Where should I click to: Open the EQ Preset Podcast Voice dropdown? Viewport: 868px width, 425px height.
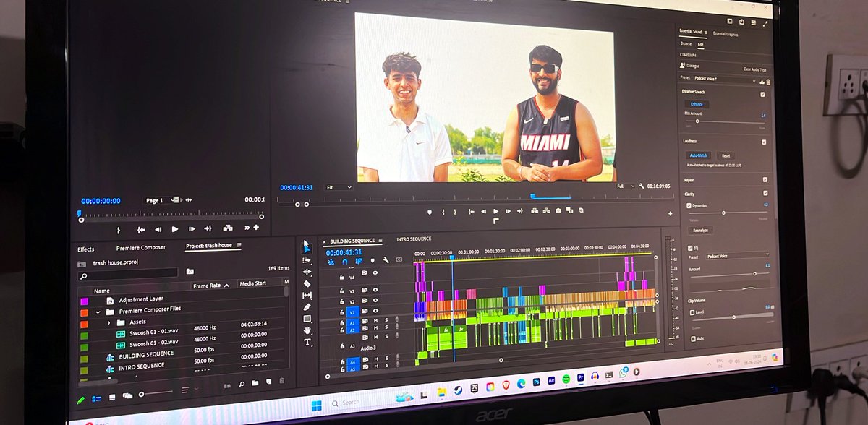pos(736,256)
